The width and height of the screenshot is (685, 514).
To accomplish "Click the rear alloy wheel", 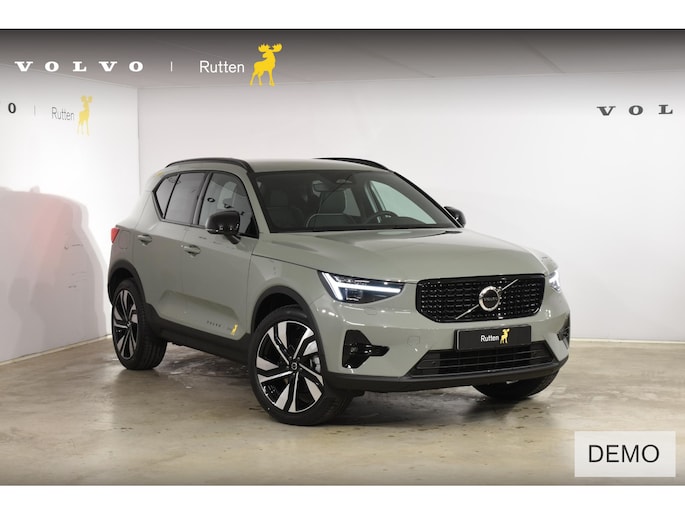I will [127, 324].
